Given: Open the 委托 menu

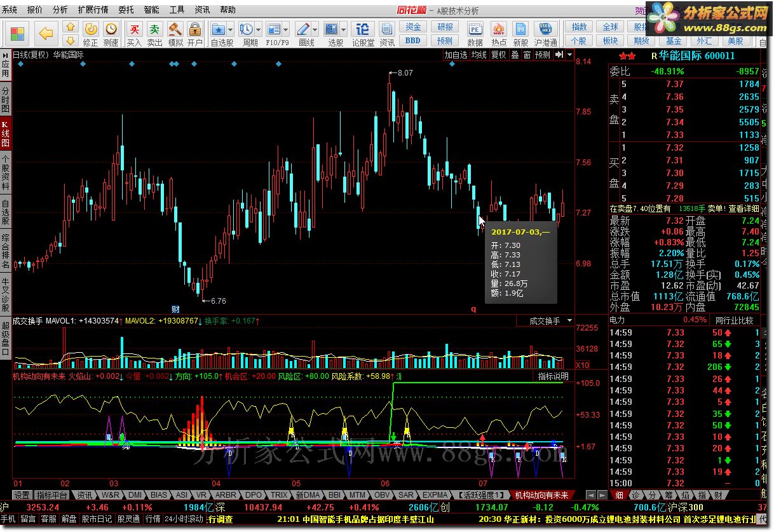Looking at the screenshot, I should tap(126, 10).
